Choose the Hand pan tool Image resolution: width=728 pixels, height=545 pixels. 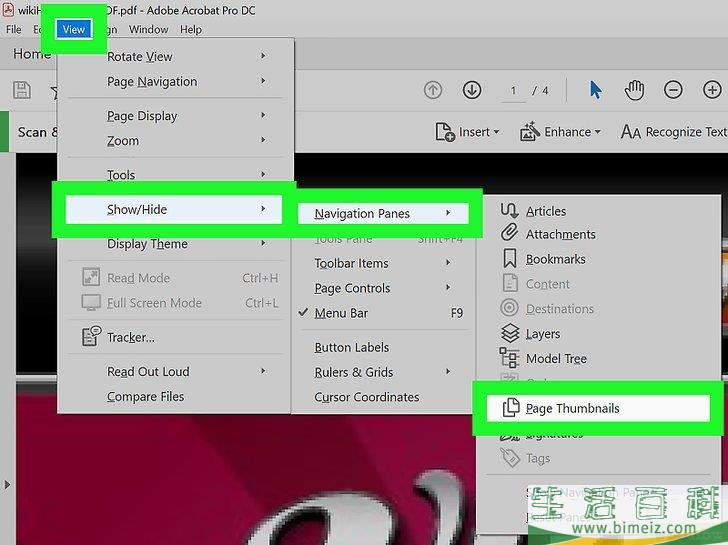point(634,90)
